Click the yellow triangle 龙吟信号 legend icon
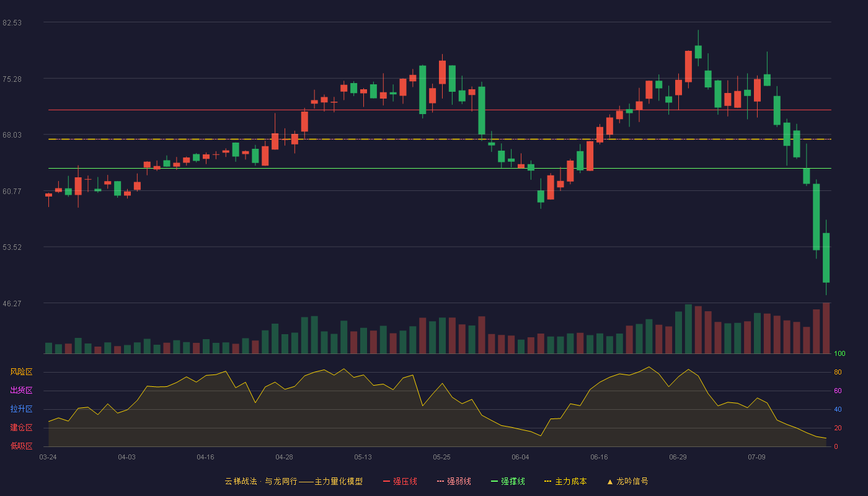The height and width of the screenshot is (496, 868). [x=610, y=482]
